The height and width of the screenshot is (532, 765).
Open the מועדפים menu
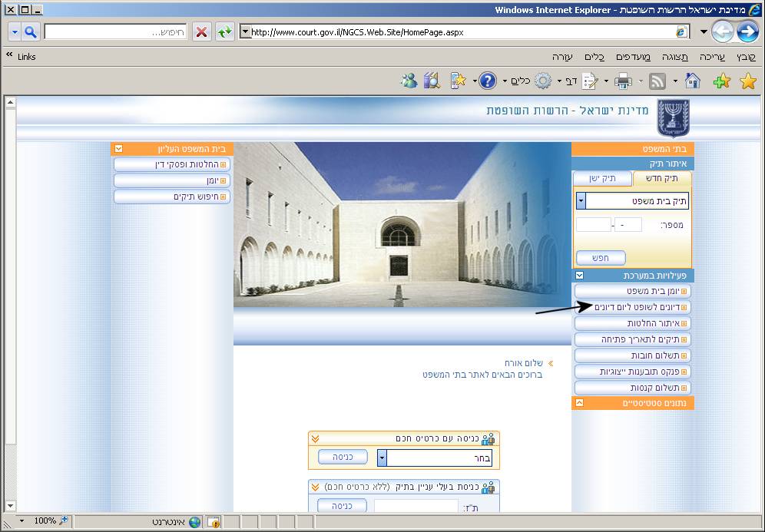tap(635, 57)
